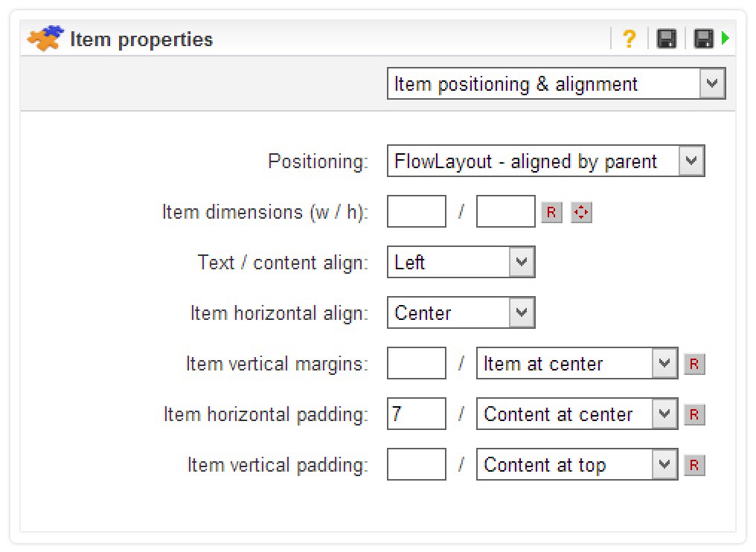Reset Item vertical margins via R button
Viewport: 756px width, 552px height.
pos(694,365)
